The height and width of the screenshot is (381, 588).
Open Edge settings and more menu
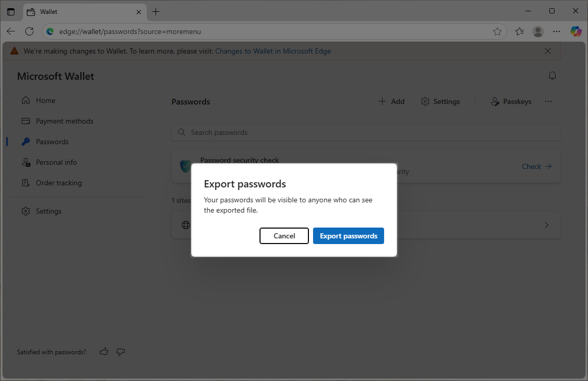coord(557,31)
